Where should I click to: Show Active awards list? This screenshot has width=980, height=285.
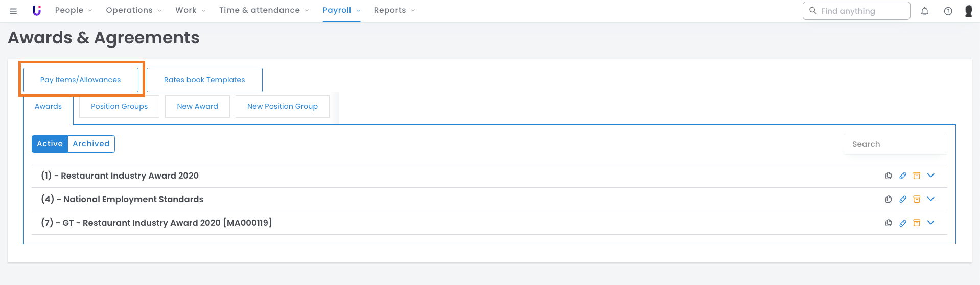[x=50, y=144]
